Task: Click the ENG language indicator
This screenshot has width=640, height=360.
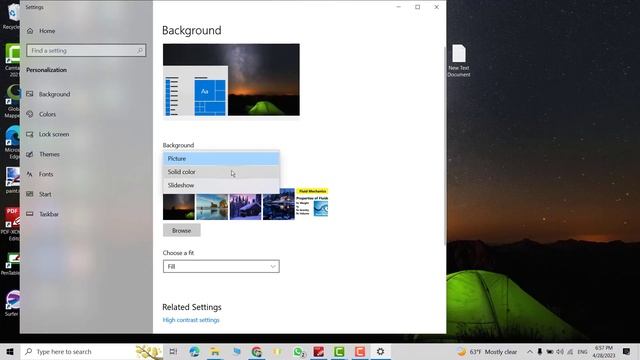Action: pos(582,351)
